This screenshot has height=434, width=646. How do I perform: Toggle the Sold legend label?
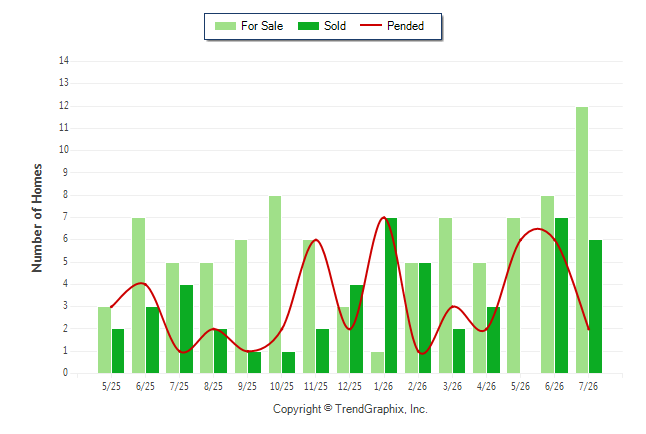coord(335,26)
